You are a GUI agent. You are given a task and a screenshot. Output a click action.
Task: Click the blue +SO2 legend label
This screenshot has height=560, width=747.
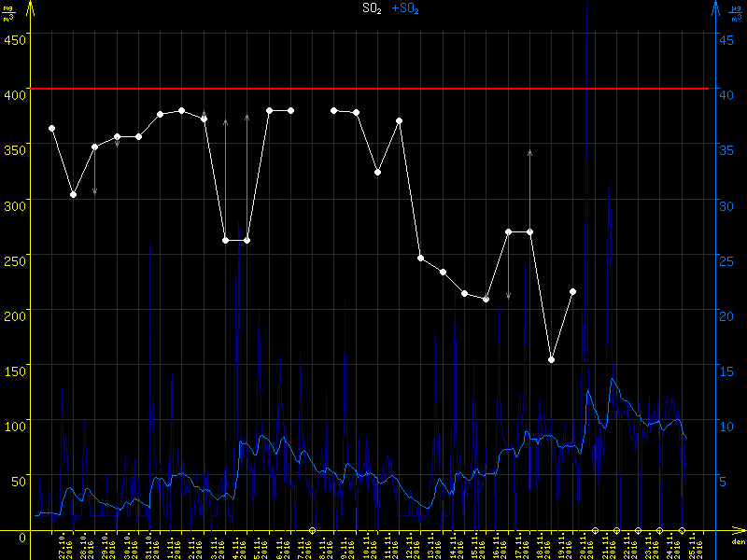(x=405, y=8)
